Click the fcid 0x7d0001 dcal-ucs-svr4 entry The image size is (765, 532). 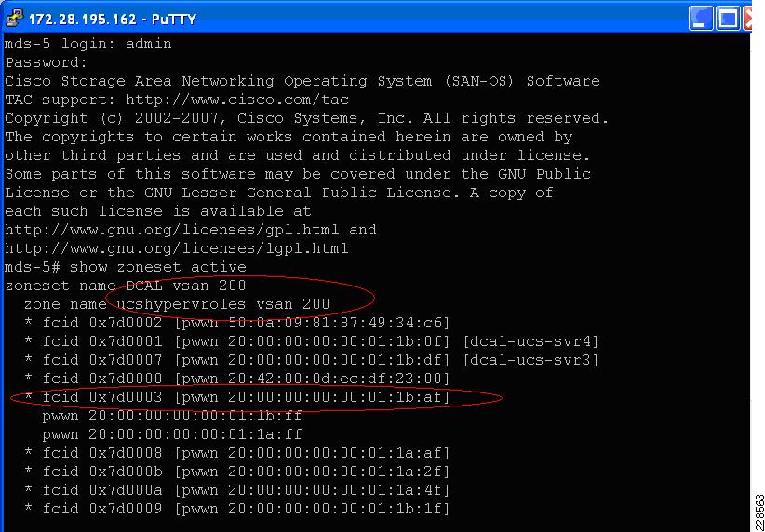point(311,340)
